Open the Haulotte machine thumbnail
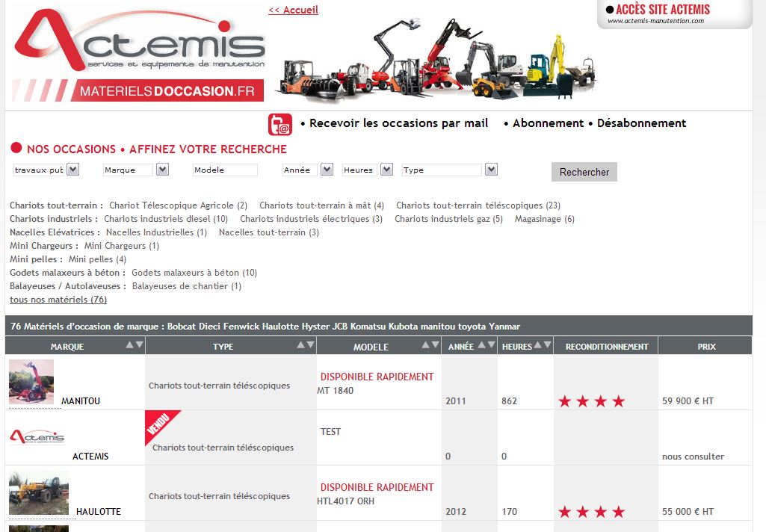766x532 pixels. [x=39, y=493]
